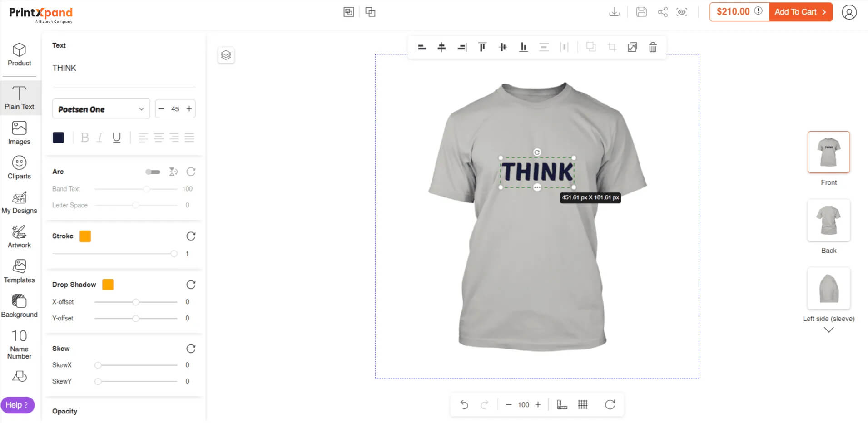The width and height of the screenshot is (868, 423).
Task: Align object to left edge
Action: tap(421, 47)
